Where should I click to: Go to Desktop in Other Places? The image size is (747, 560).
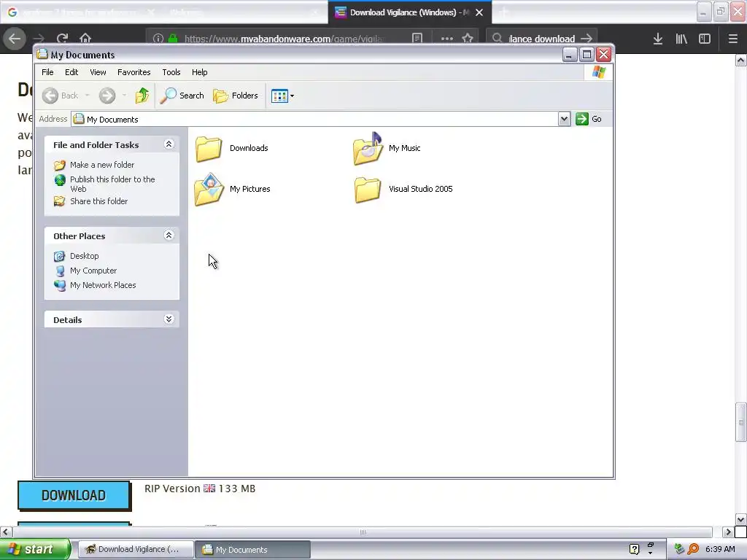pos(85,256)
